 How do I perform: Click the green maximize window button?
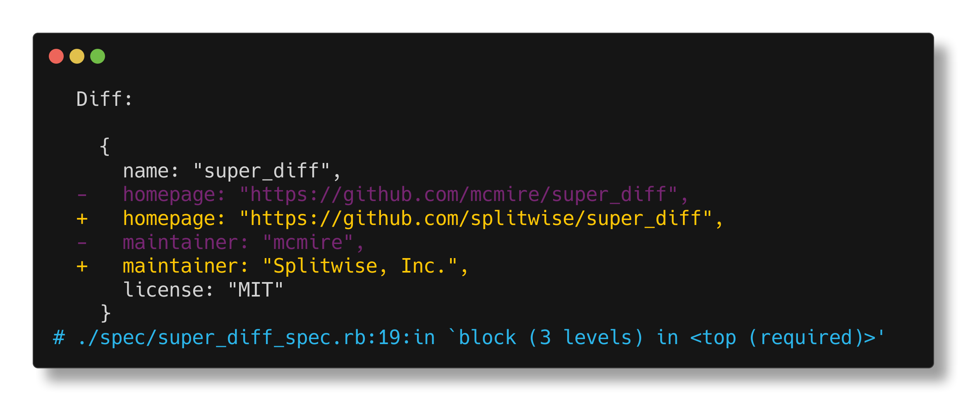(x=98, y=56)
